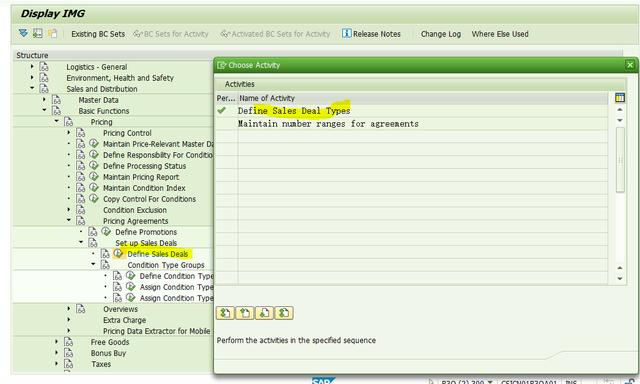Viewport: 640px width, 384px height.
Task: Collapse the Set up Sales Deals node
Action: (81, 242)
